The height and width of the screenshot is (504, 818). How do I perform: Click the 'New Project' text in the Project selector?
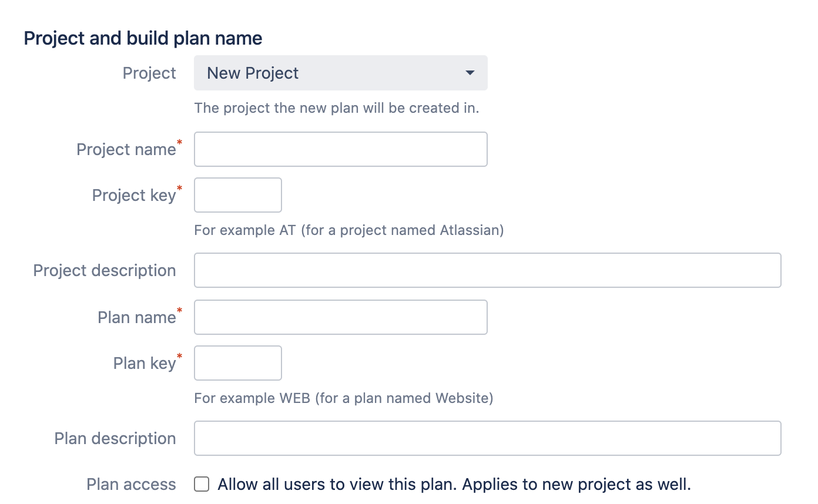tap(253, 73)
